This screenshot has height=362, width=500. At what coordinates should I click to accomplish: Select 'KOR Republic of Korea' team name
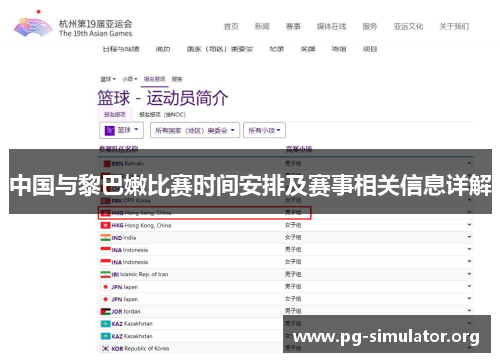click(140, 348)
